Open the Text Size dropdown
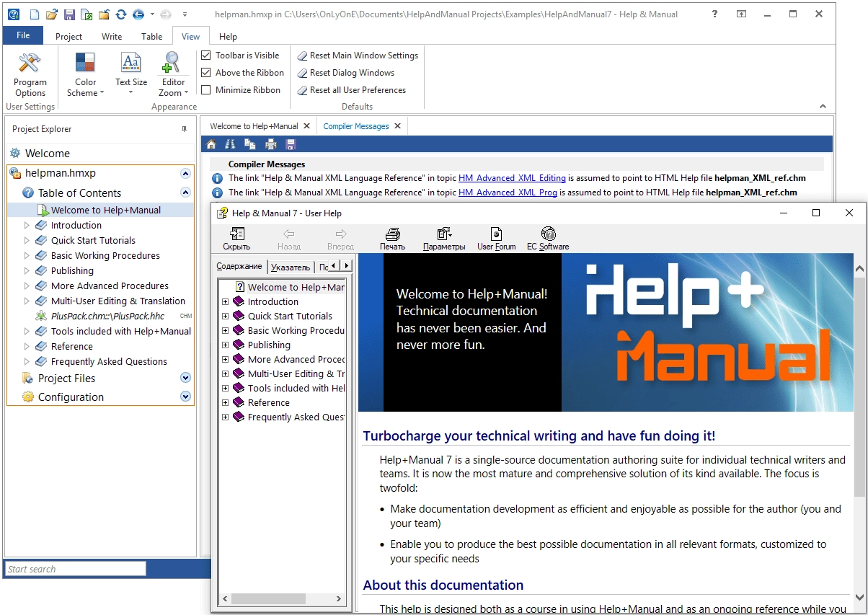The width and height of the screenshot is (868, 615). [131, 75]
